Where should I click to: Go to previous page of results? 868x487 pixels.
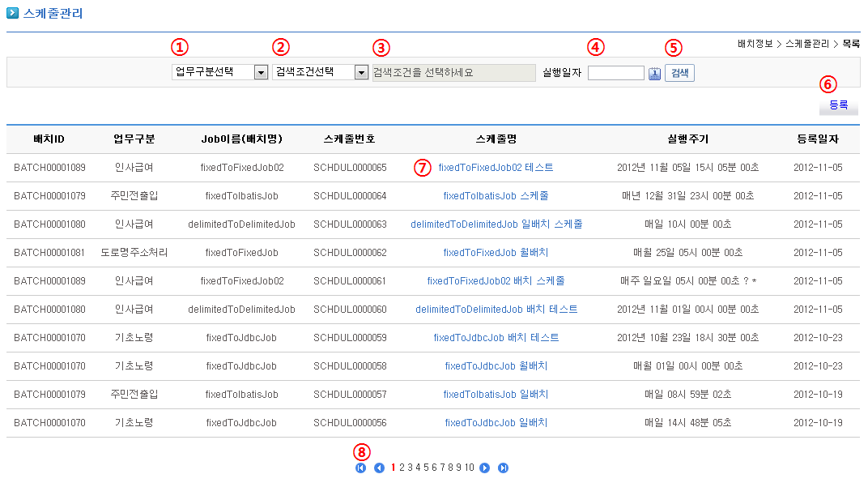(379, 468)
